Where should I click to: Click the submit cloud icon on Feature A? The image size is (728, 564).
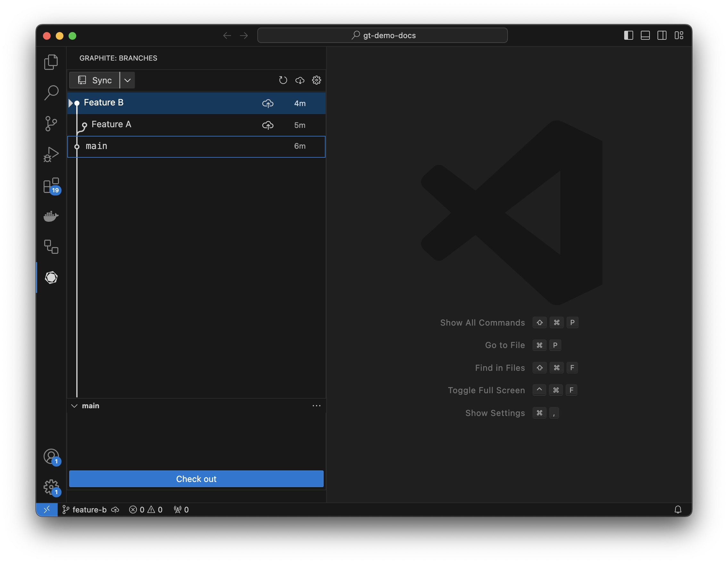pos(268,125)
